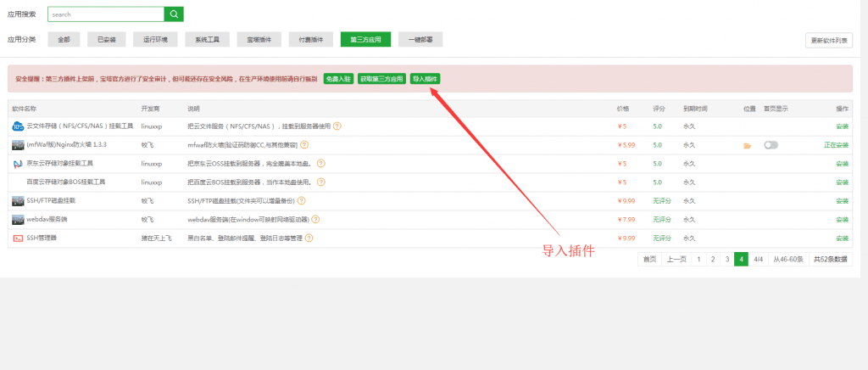Click the 云文件存储 NFS plugin icon

click(18, 126)
